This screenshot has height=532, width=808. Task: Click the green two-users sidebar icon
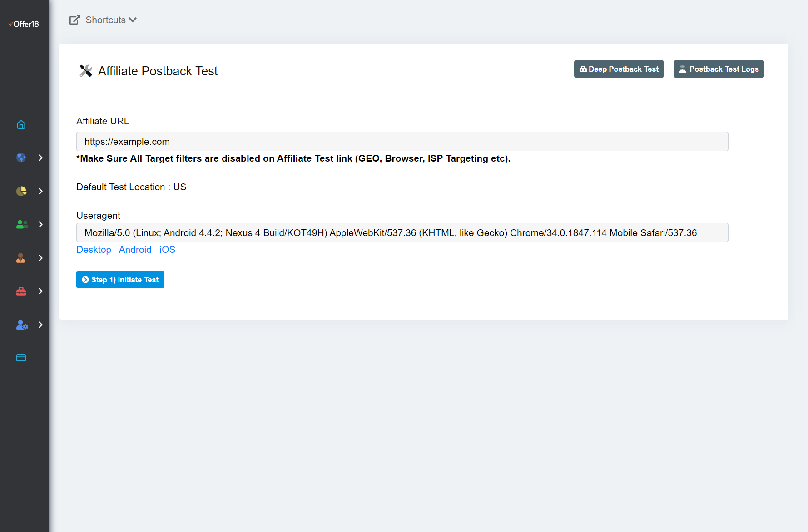(21, 224)
